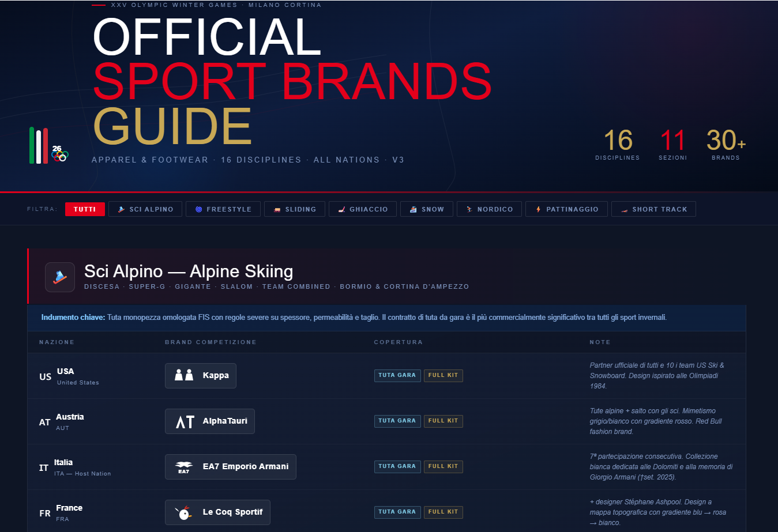Click the XXV Olympic Winter Games tagline
Screen dimensions: 778x532
point(216,5)
